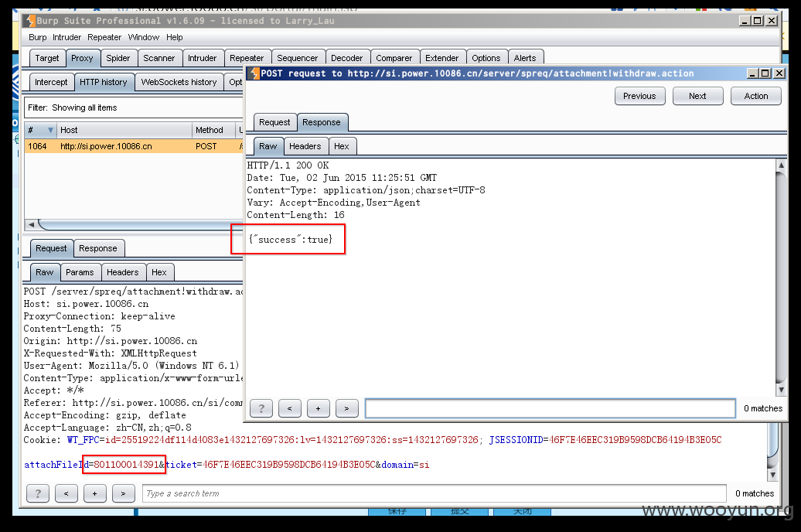
Task: Select the Raw view in main request pane
Action: (44, 272)
